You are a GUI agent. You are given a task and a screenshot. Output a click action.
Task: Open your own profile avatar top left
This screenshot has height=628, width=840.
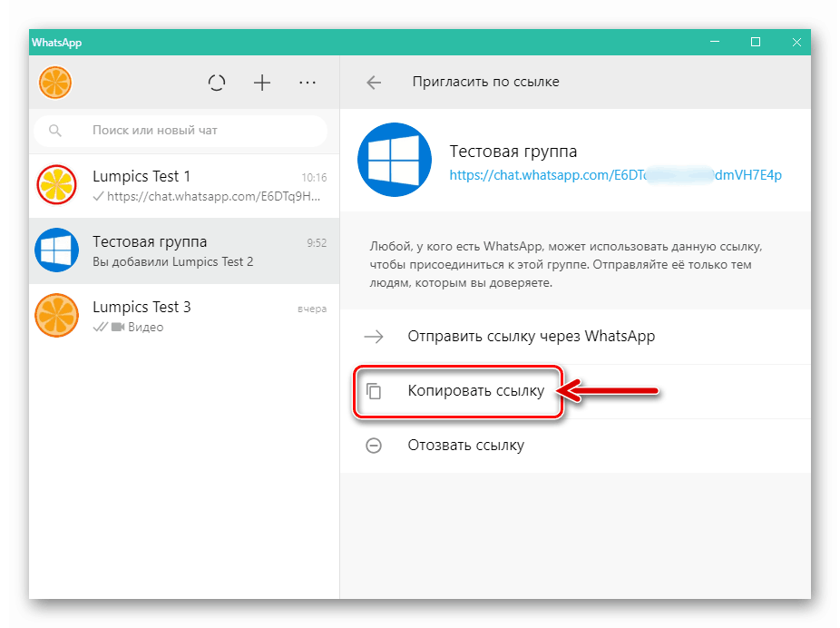click(55, 82)
